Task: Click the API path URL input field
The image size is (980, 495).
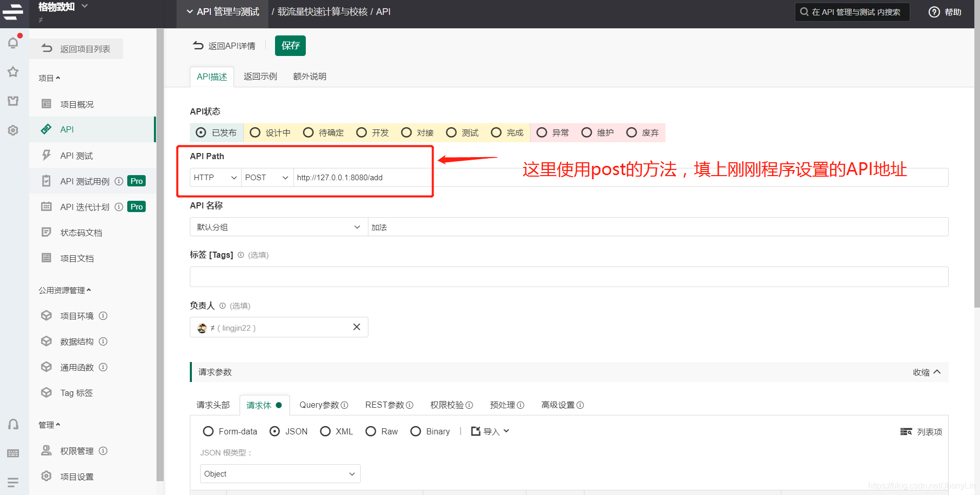Action: coord(621,178)
